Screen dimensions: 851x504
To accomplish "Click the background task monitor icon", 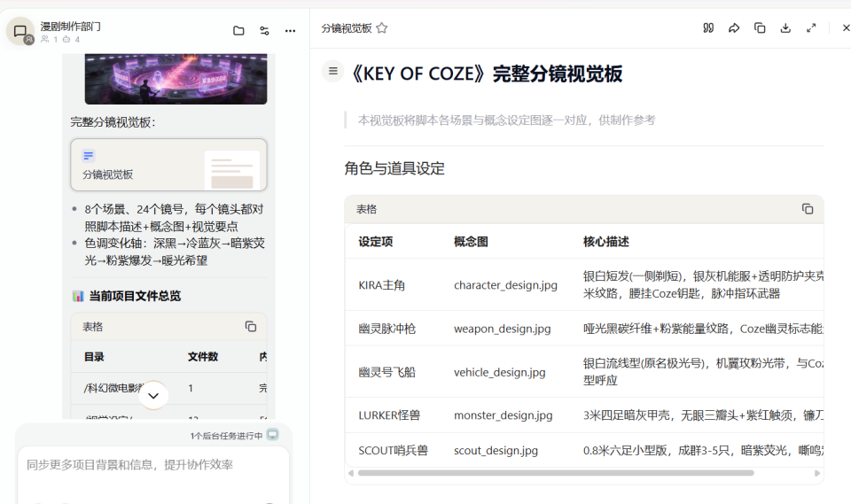I will tap(272, 435).
